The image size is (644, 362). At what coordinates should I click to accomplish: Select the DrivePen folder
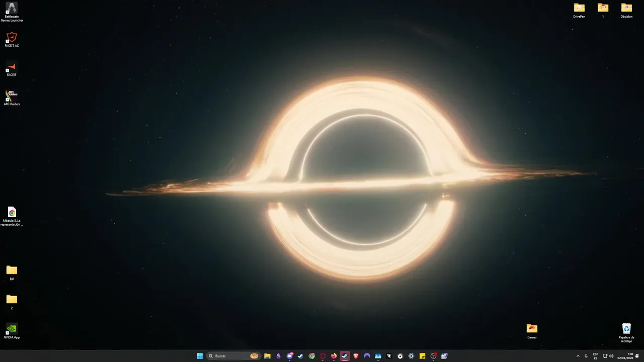coord(579,11)
